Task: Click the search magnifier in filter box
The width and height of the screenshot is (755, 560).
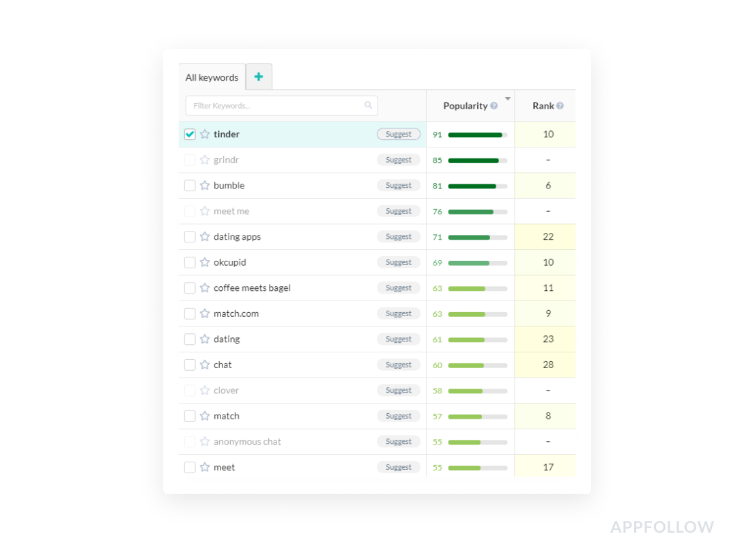Action: coord(368,105)
